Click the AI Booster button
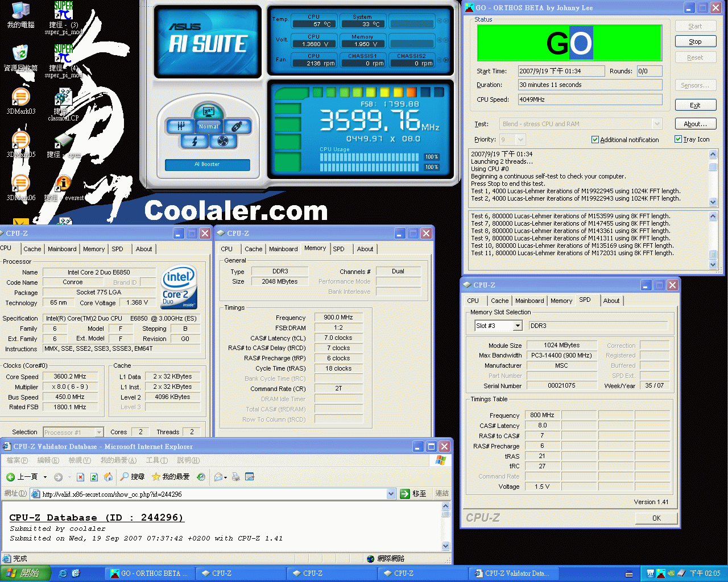 click(207, 164)
